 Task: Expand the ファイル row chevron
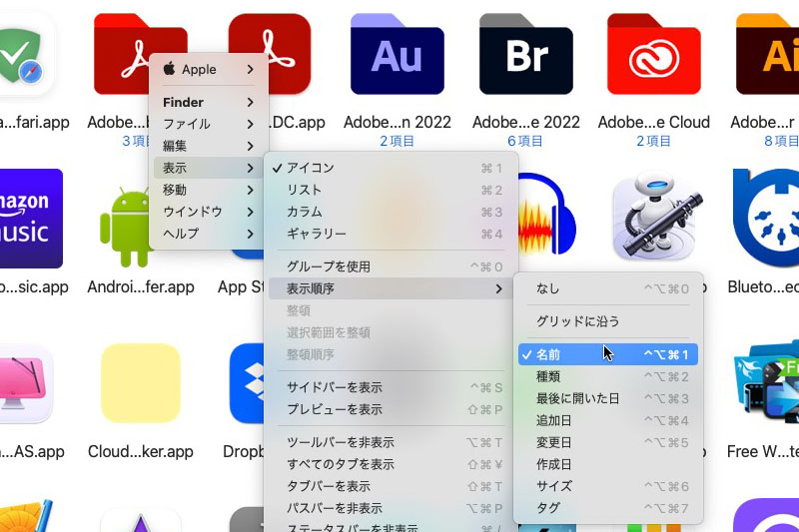(x=251, y=124)
